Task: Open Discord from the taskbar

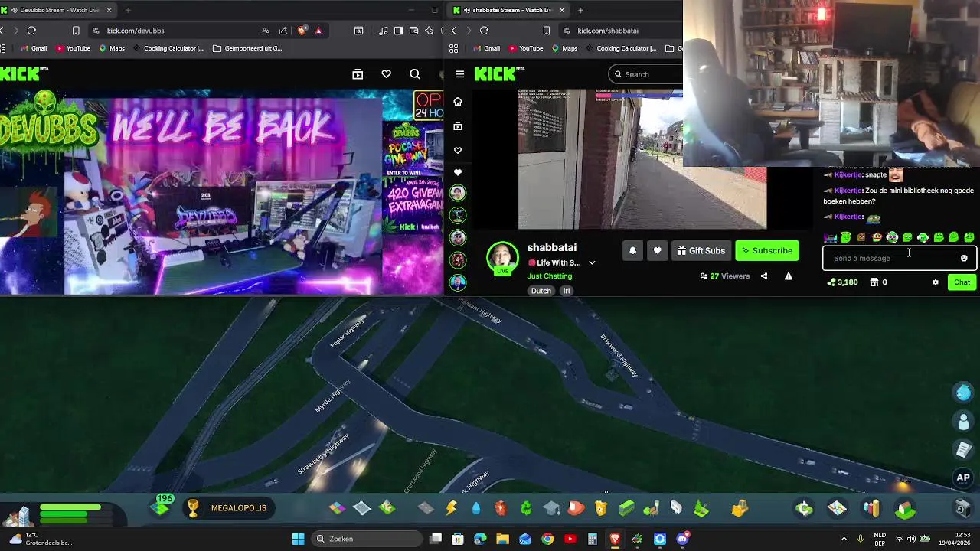Action: (x=682, y=540)
